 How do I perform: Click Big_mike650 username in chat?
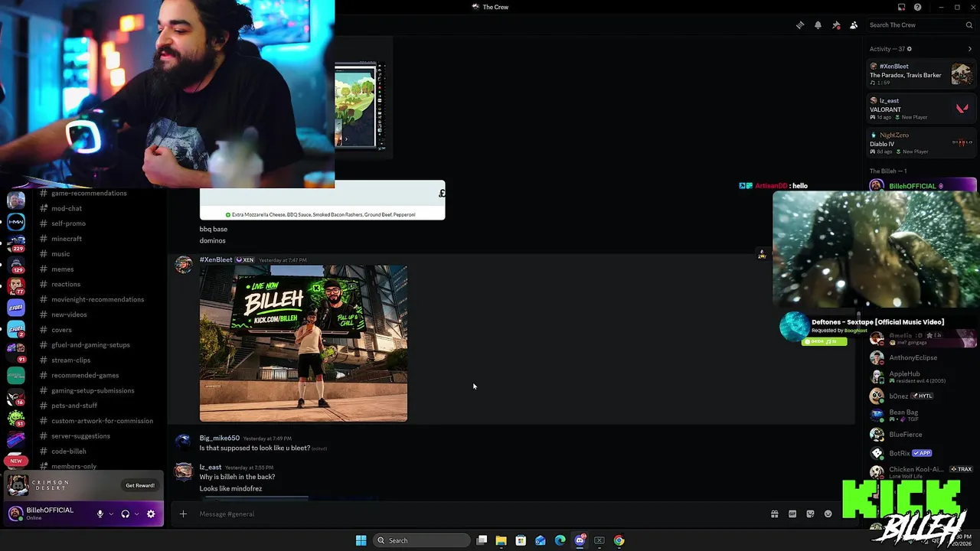[x=220, y=439]
